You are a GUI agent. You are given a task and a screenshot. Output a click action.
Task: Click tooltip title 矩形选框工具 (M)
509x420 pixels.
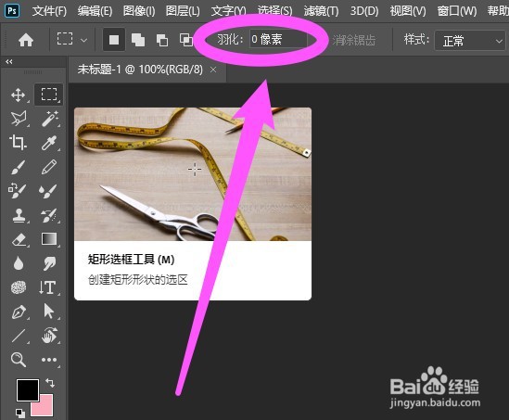point(131,260)
